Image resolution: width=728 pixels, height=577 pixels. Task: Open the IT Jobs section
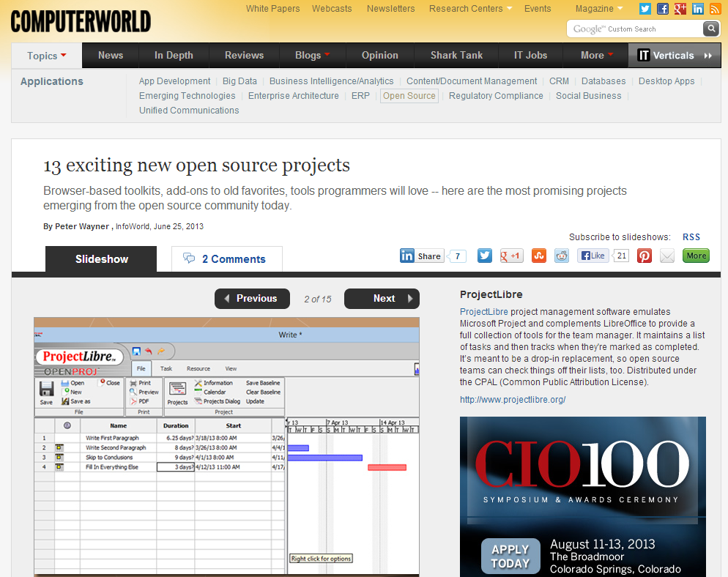click(530, 55)
